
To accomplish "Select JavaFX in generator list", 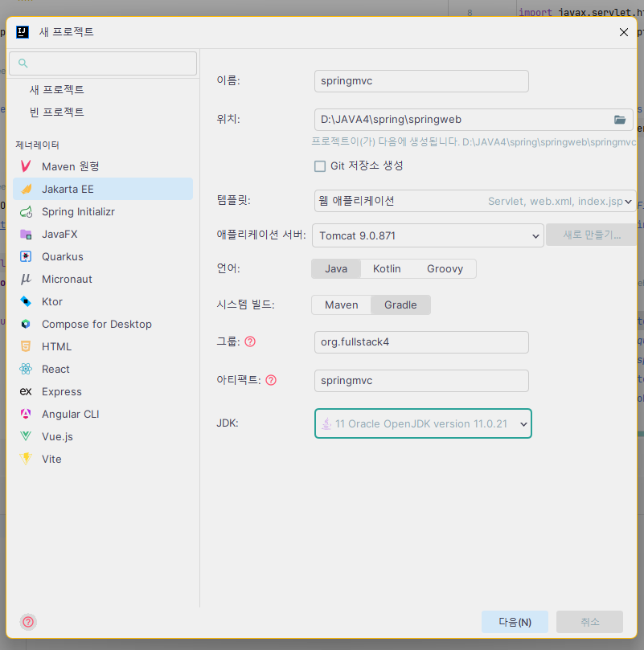I will click(x=103, y=235).
